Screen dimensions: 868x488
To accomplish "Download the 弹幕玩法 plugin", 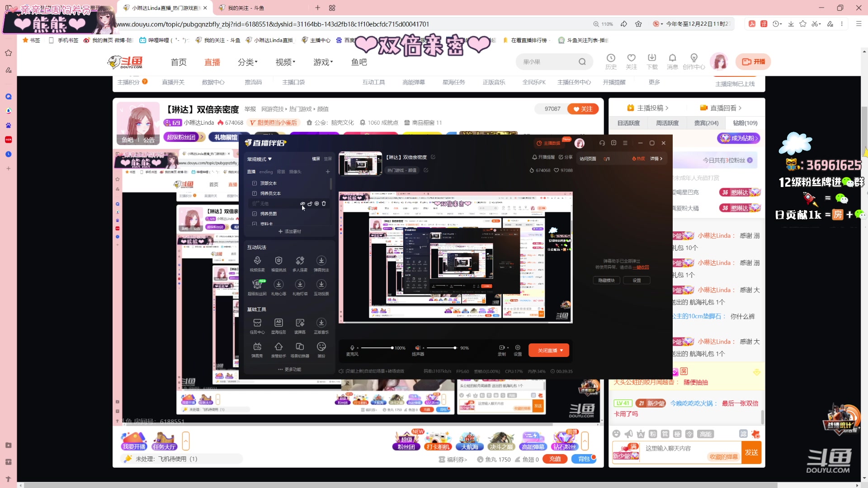I will click(321, 263).
